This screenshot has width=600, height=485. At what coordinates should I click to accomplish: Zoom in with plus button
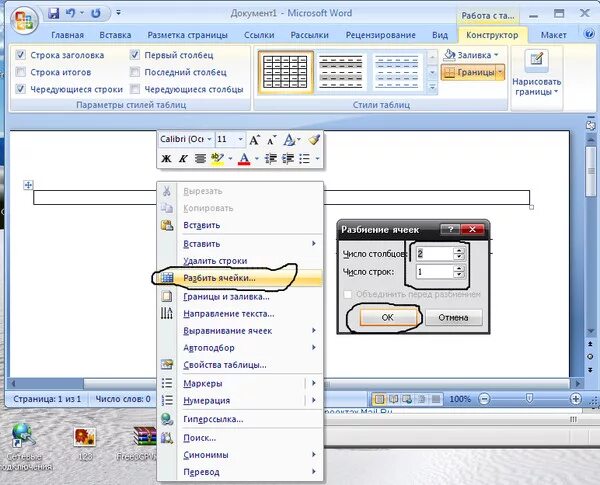(576, 399)
